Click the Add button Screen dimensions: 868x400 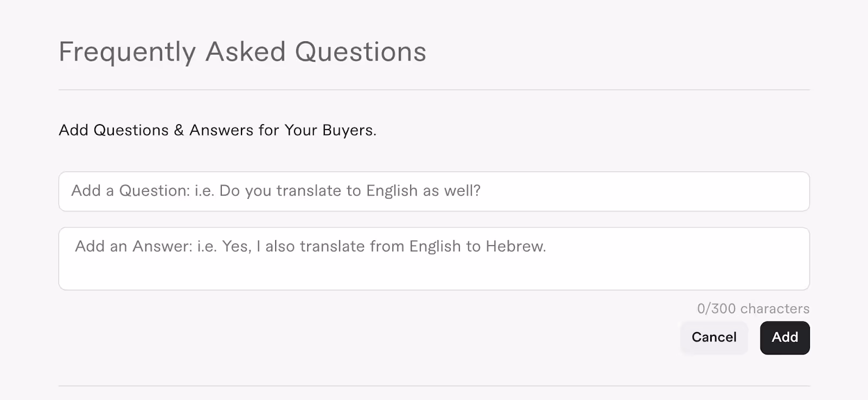(784, 338)
